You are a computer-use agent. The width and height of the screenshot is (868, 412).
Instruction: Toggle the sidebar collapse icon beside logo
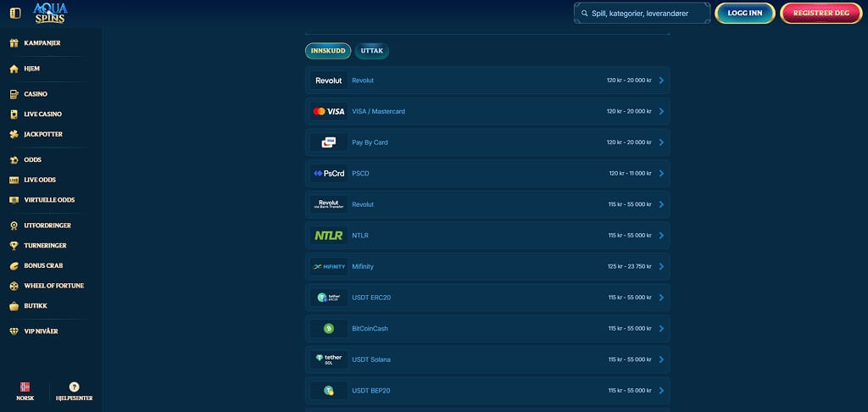click(x=15, y=13)
